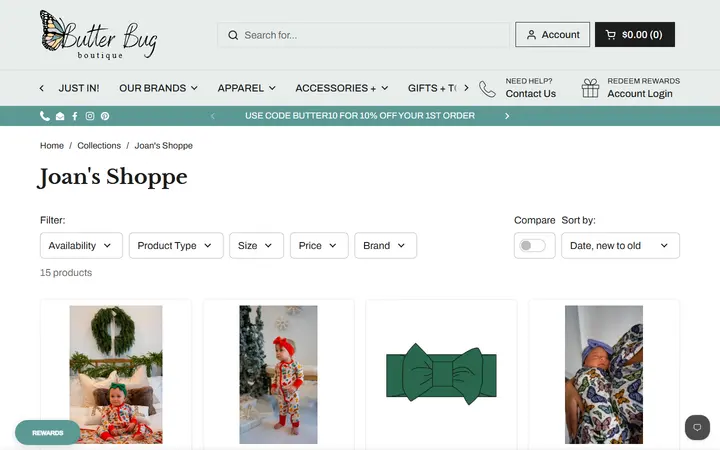
Task: Open the Pinterest icon
Action: click(105, 116)
